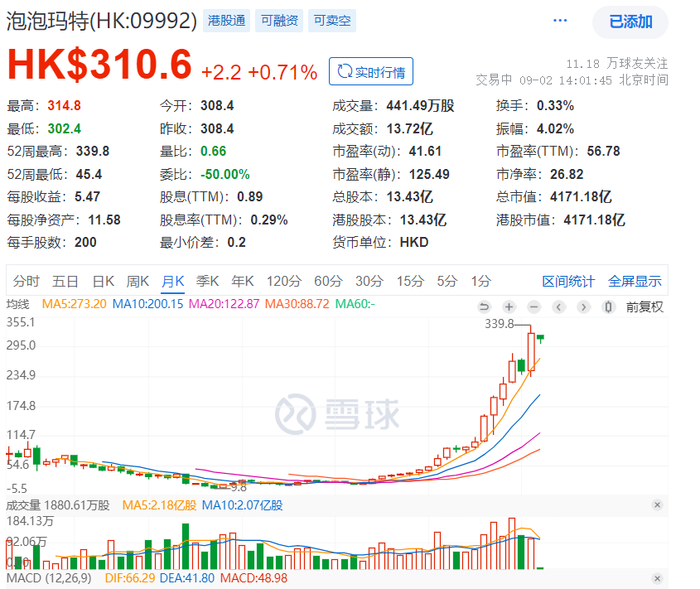Open the three-dot more options menu
The height and width of the screenshot is (589, 700).
click(560, 21)
